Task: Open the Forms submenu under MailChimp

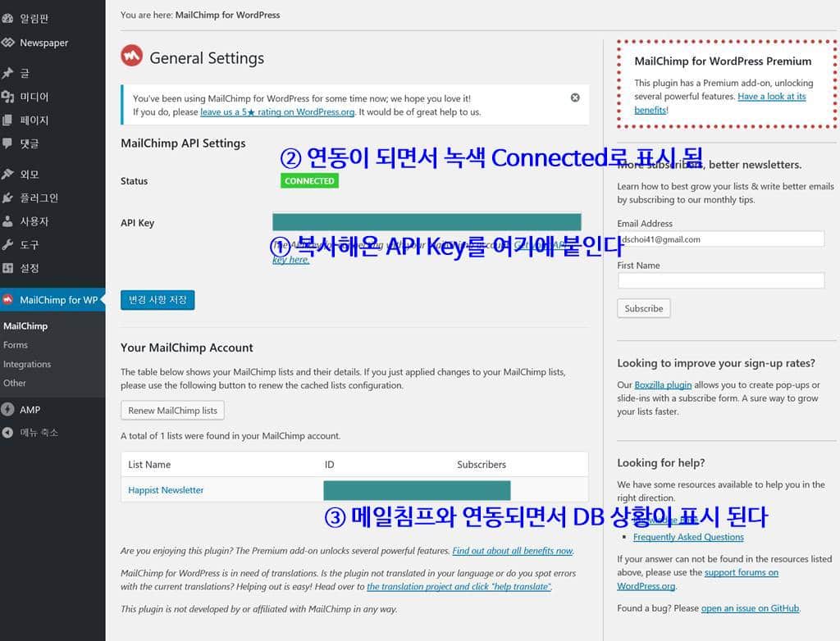Action: (15, 344)
